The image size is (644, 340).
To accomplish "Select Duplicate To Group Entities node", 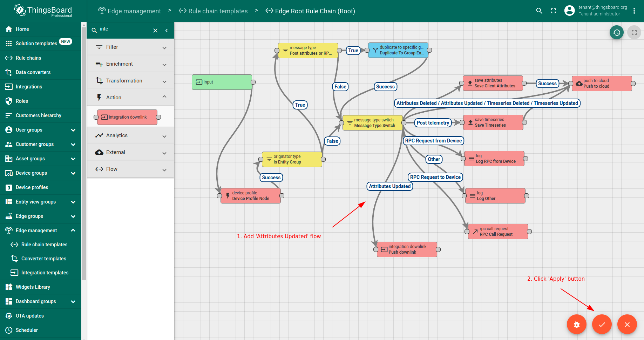I will (x=398, y=50).
